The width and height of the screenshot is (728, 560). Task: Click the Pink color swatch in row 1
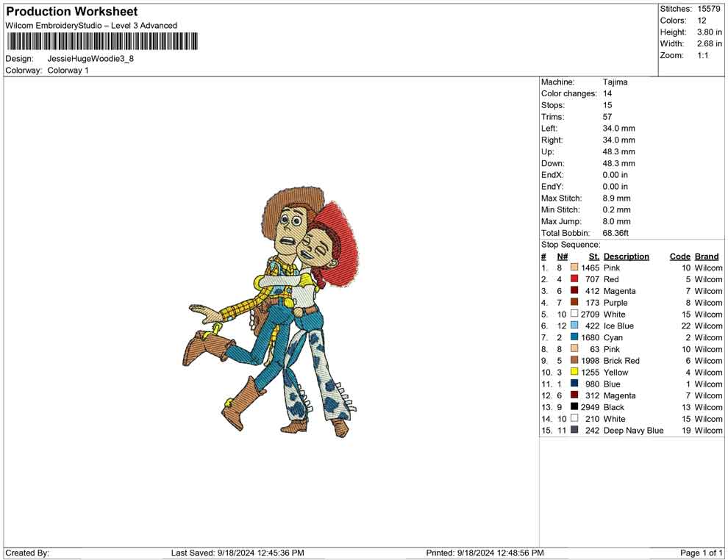pyautogui.click(x=574, y=268)
